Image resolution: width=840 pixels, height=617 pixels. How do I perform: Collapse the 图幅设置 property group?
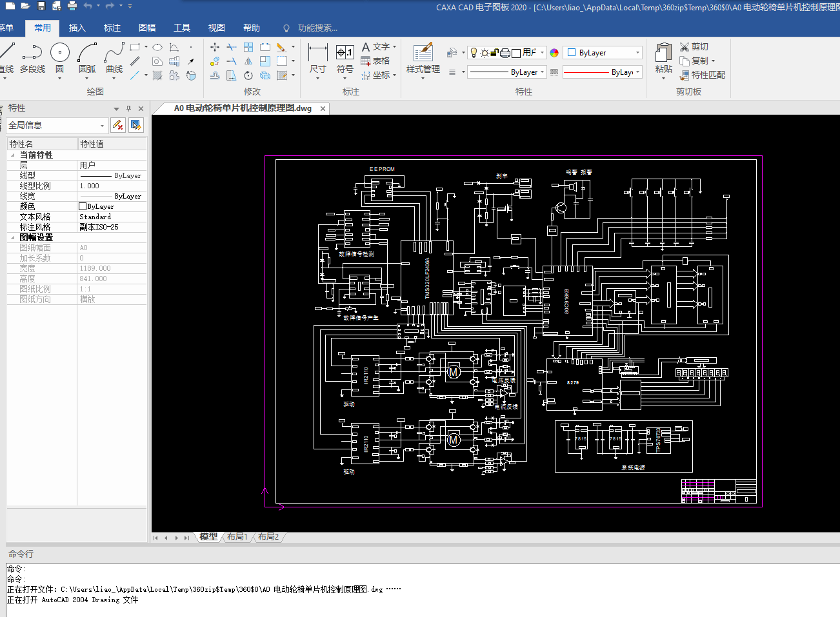pos(12,238)
